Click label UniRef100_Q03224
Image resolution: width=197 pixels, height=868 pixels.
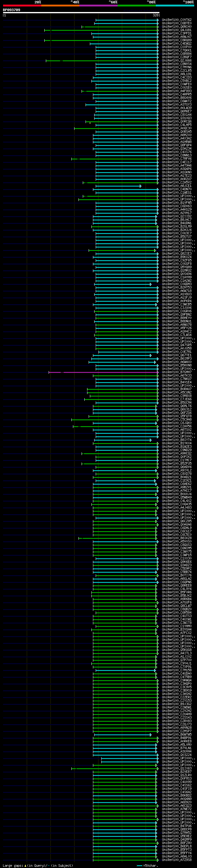[x=177, y=755]
